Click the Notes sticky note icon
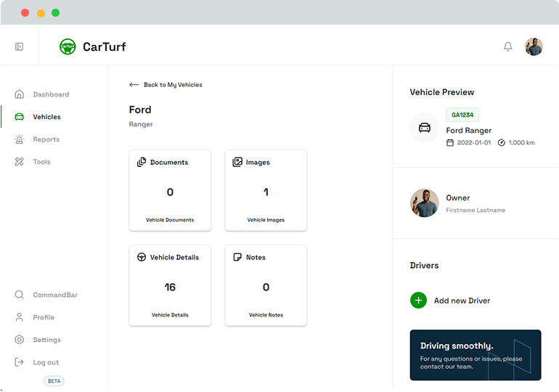Viewport: 559px width, 392px height. (x=237, y=257)
